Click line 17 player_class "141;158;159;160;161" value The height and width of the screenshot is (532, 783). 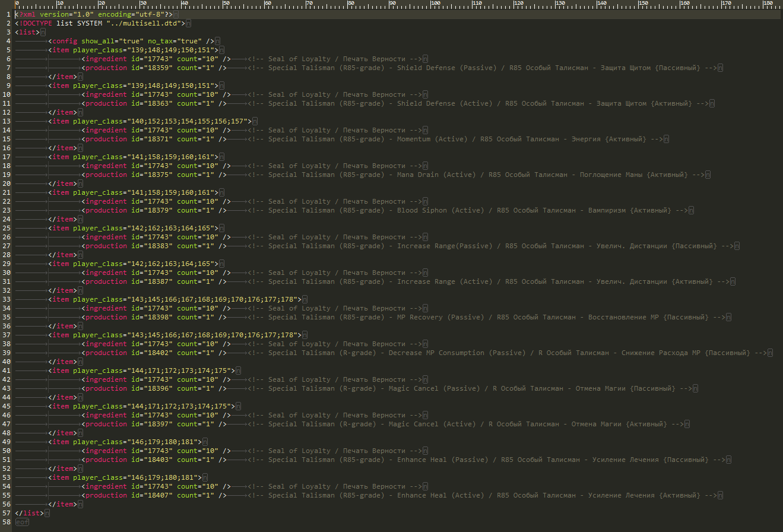click(170, 157)
